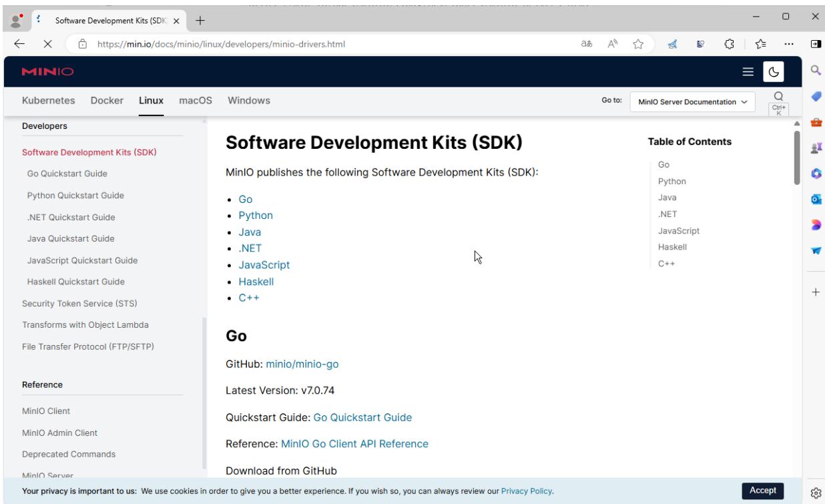Select Java in Table of Contents
The height and width of the screenshot is (504, 825).
667,198
